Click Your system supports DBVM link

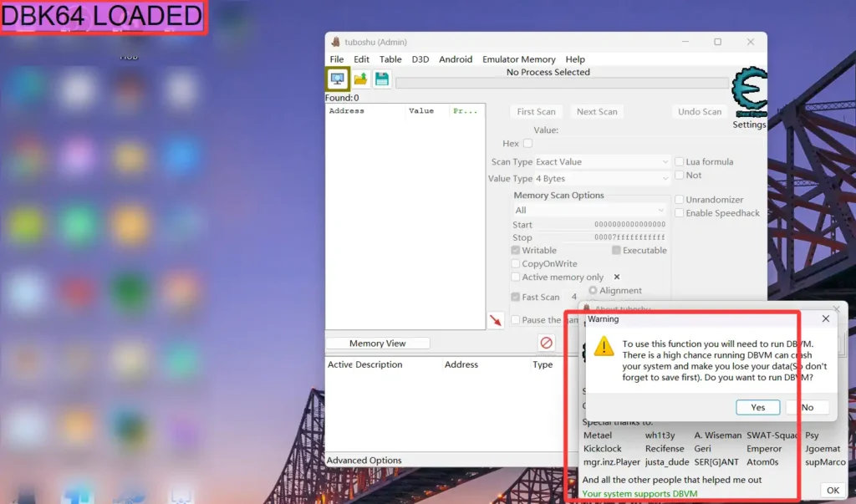(x=639, y=494)
